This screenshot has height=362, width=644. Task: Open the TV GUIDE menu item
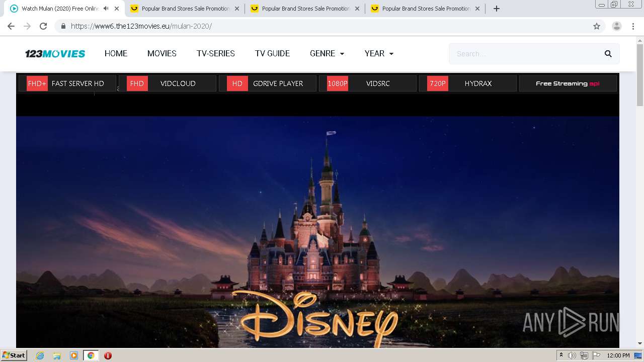[x=272, y=53]
